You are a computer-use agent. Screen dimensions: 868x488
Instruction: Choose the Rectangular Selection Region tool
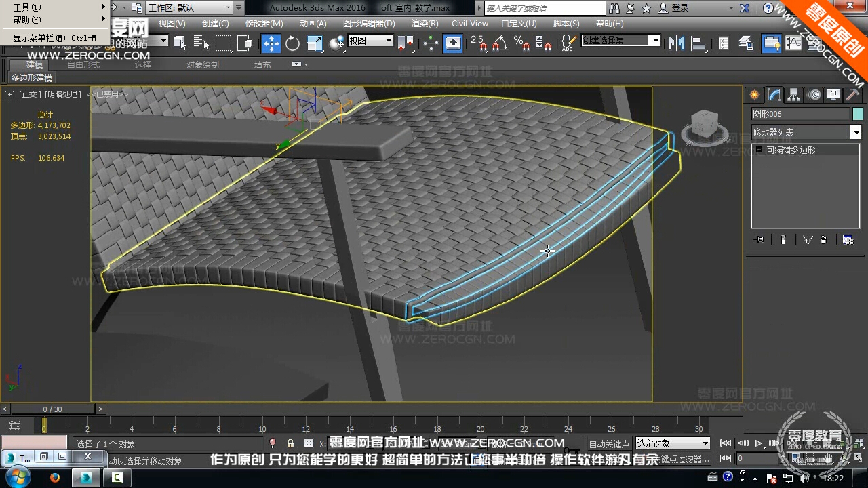tap(223, 43)
